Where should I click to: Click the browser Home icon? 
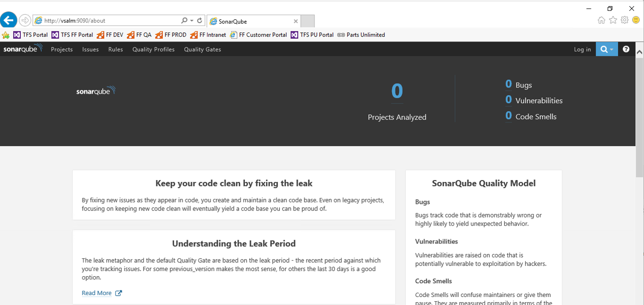(x=601, y=20)
